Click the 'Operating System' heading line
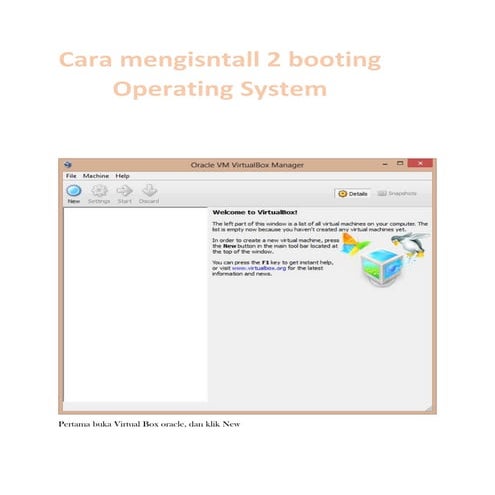Screen dimensions: 495x495 (x=220, y=89)
